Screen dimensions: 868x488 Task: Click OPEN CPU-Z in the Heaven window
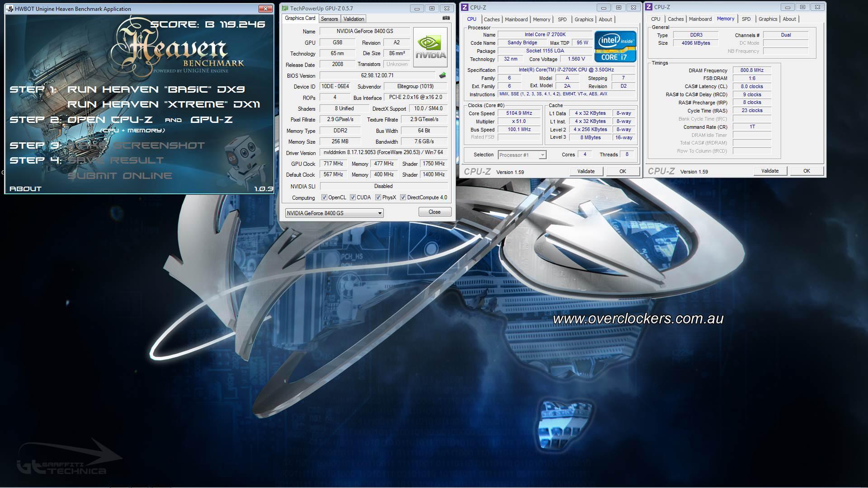tap(110, 120)
